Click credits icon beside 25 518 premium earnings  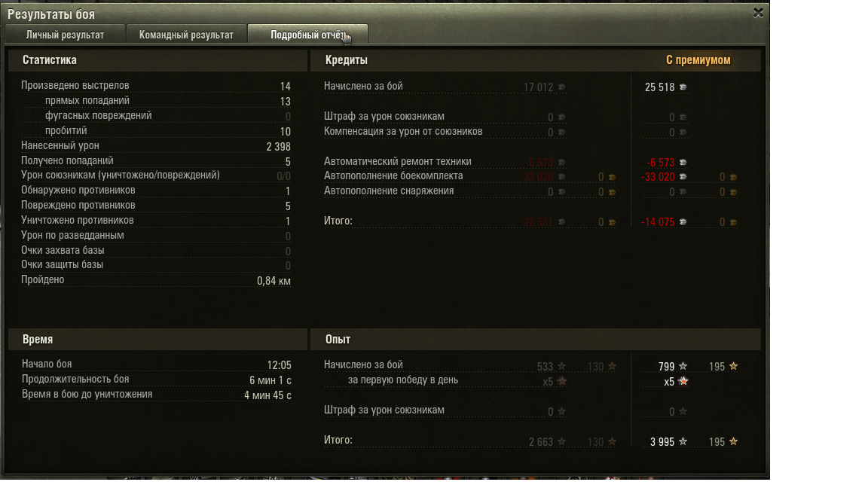point(683,87)
